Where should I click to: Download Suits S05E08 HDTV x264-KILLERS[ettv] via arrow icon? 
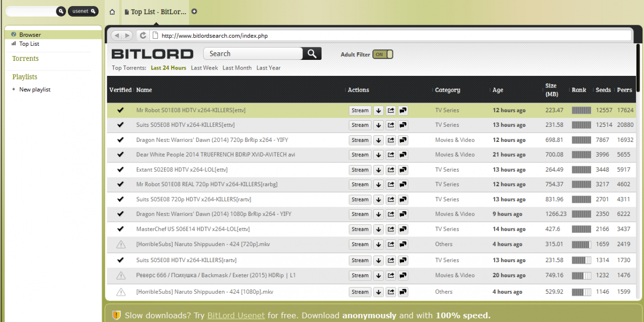pos(378,125)
